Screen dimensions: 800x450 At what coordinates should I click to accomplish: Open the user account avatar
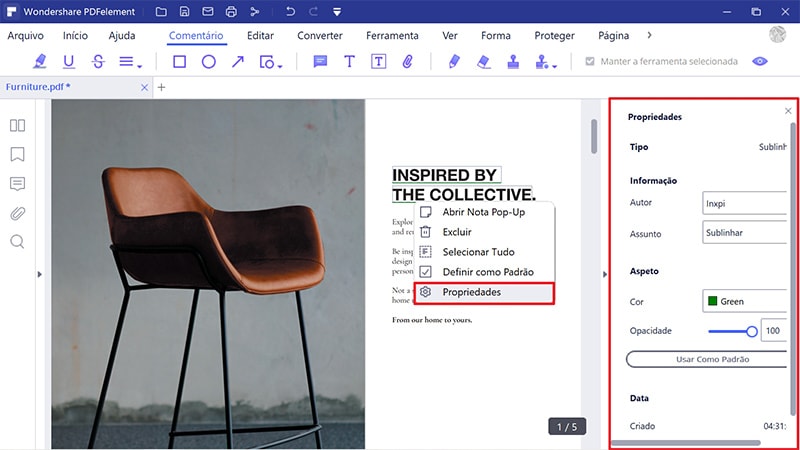pos(778,35)
